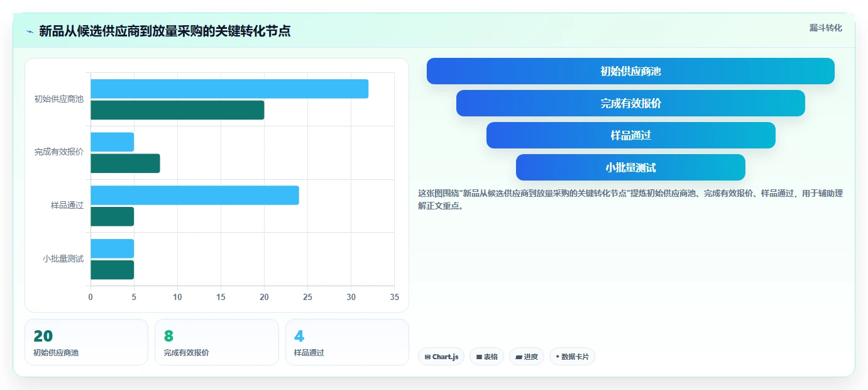Open the stat card showing 4

point(347,342)
